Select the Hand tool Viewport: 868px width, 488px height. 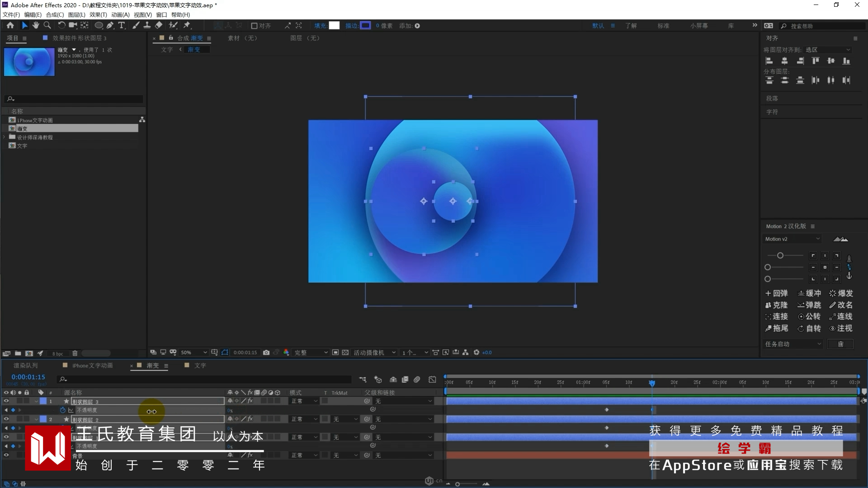pyautogui.click(x=36, y=25)
